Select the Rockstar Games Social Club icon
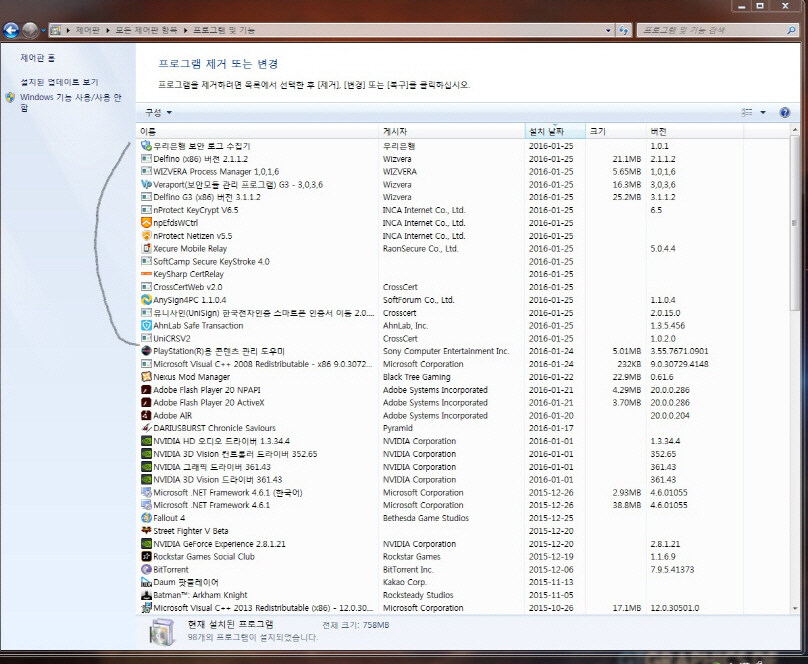 click(146, 556)
